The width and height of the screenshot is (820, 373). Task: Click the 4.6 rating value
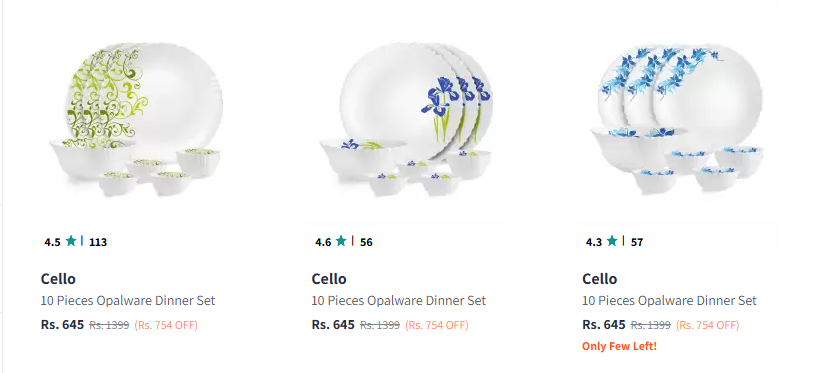coord(323,242)
